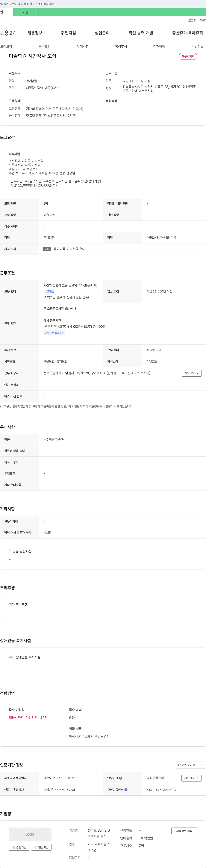Click the 주 소정근로시간 info icon
Viewport: 206px width, 868px height.
(x=67, y=309)
